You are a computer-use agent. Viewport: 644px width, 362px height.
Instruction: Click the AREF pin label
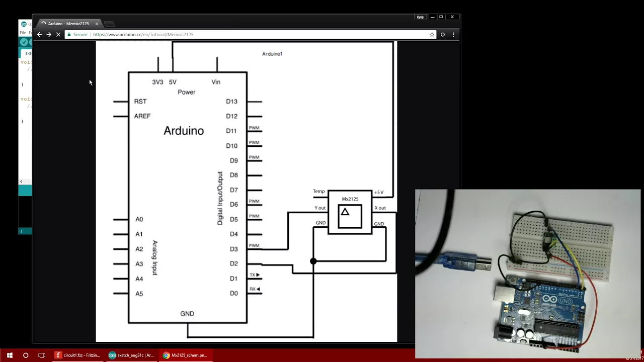[142, 116]
